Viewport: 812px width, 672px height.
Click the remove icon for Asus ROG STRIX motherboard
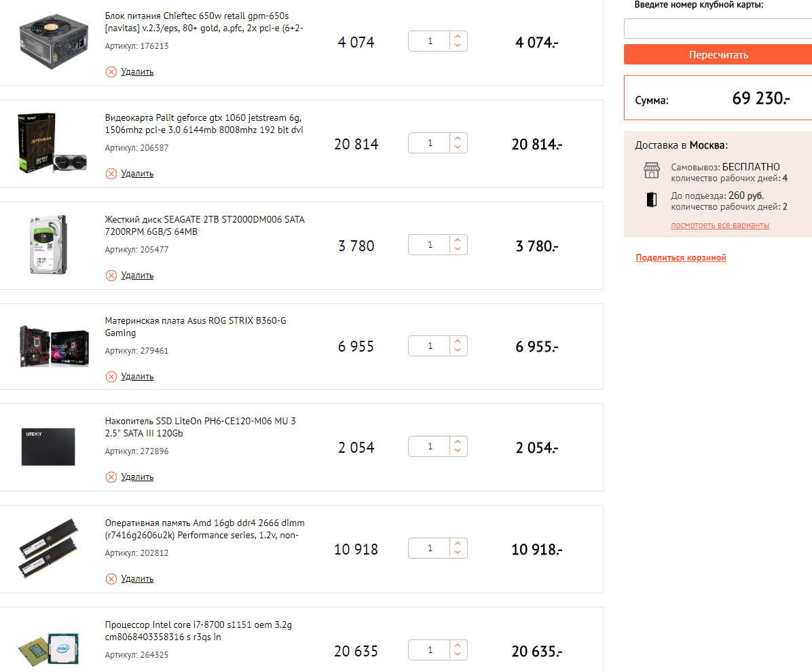111,377
